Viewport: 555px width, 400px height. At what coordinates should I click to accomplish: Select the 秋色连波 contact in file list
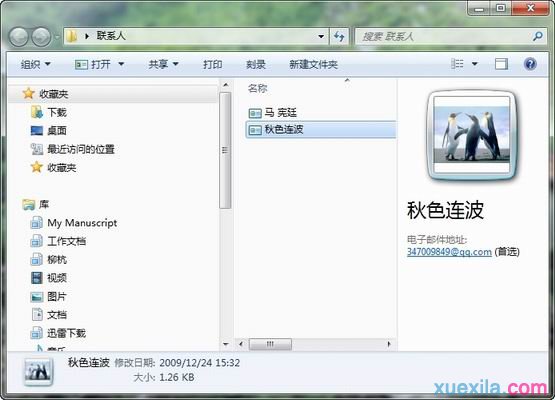320,130
